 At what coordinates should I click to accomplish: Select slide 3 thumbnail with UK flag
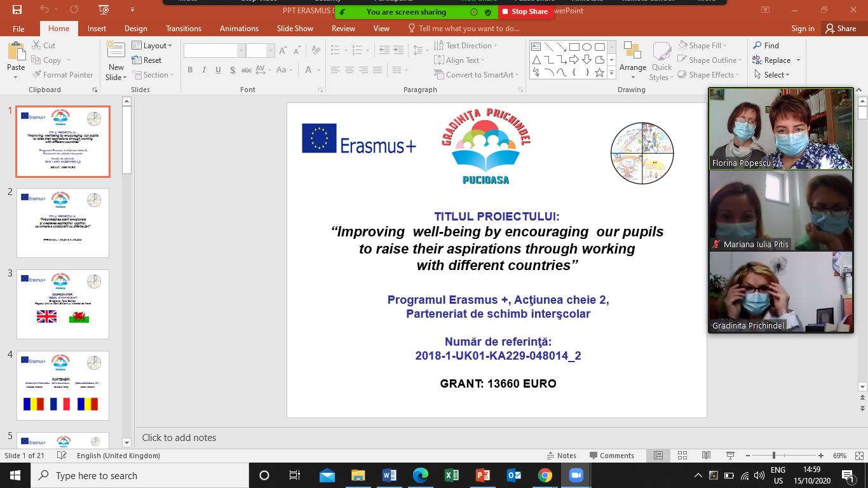(63, 304)
